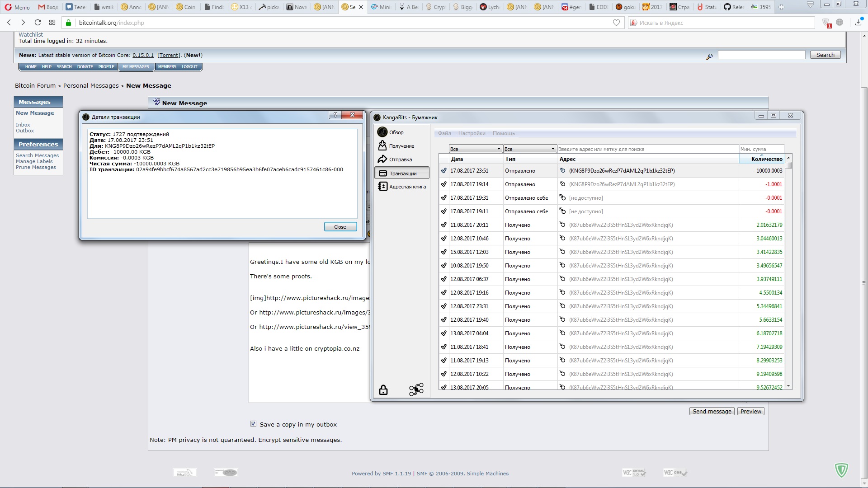Image resolution: width=868 pixels, height=488 pixels.
Task: Click the MySQL badge in the footer
Action: (x=185, y=473)
